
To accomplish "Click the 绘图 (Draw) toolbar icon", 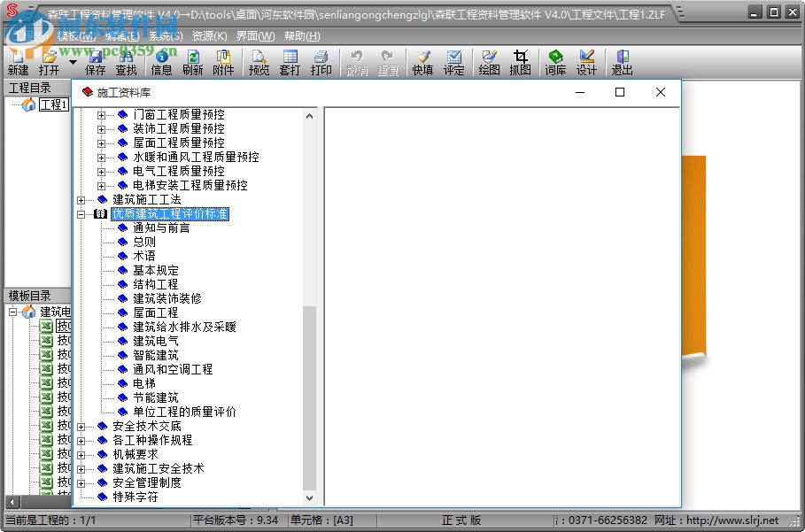I will pyautogui.click(x=489, y=63).
